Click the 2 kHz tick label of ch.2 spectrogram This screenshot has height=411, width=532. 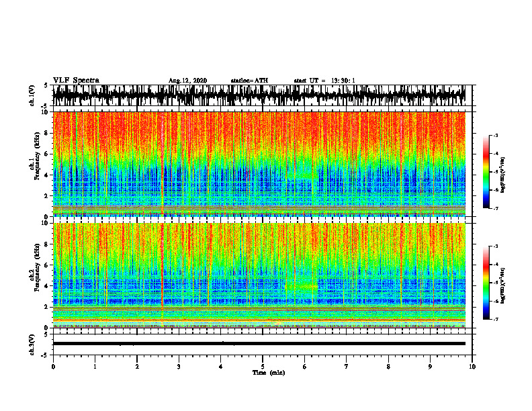tap(47, 307)
